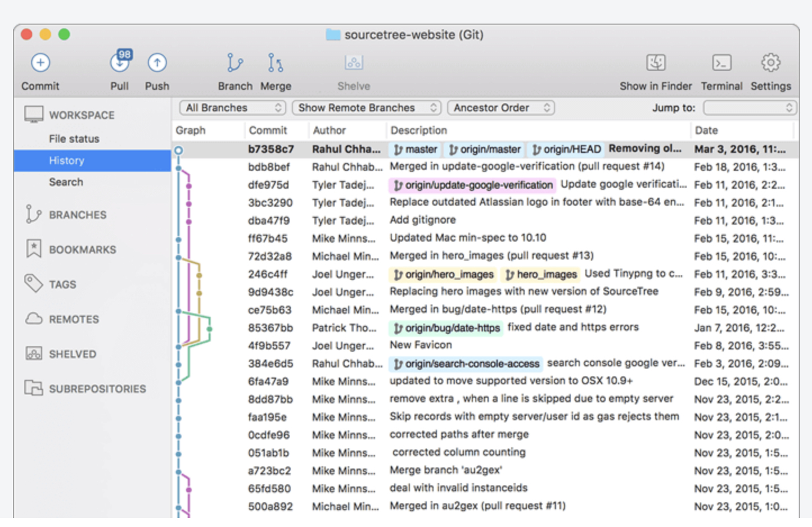Select the BRANCHES sidebar section
This screenshot has height=527, width=812.
79,215
